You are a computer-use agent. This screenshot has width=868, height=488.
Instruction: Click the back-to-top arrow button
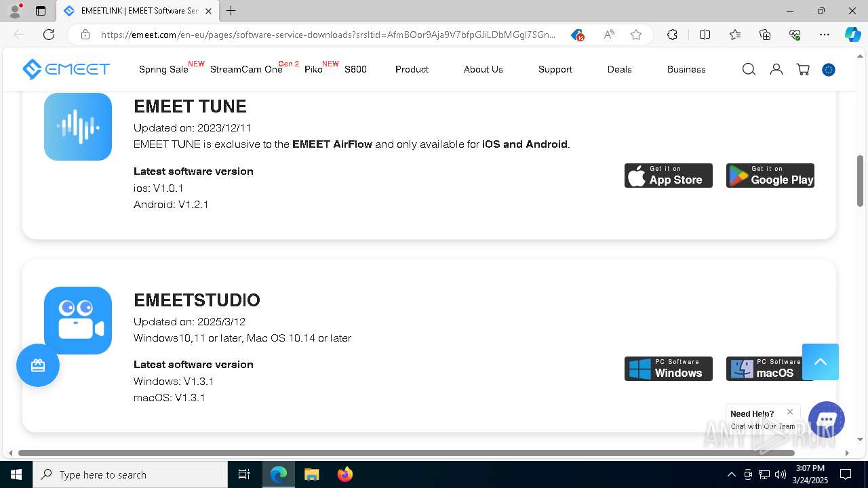pyautogui.click(x=821, y=362)
